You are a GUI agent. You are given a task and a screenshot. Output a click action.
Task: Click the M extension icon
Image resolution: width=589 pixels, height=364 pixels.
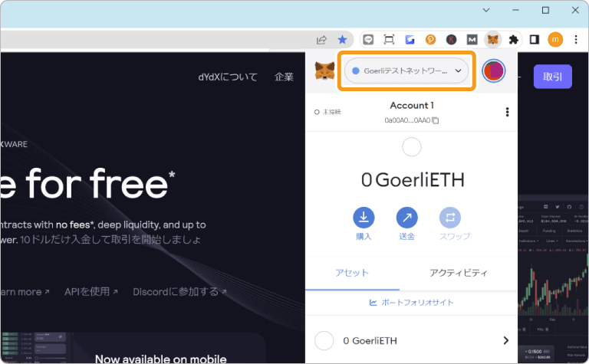pyautogui.click(x=472, y=39)
